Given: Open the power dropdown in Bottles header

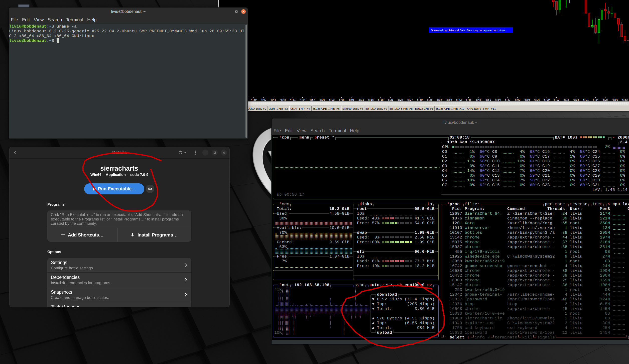Looking at the screenshot, I should point(182,153).
